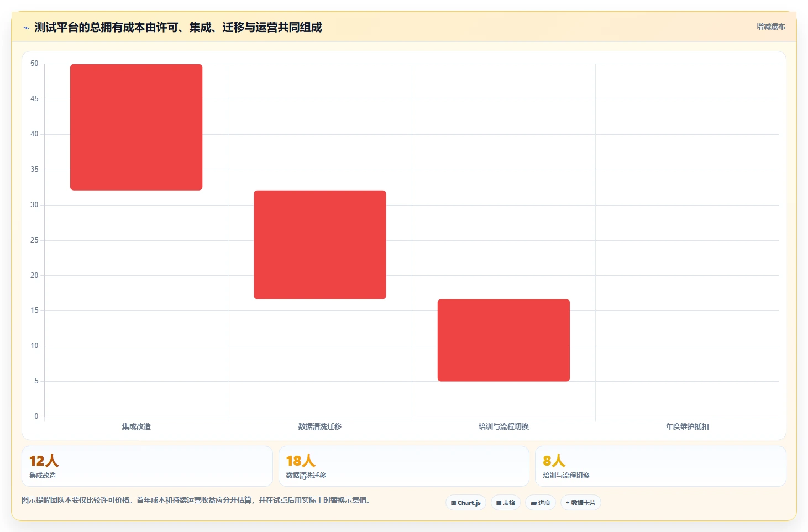The width and height of the screenshot is (808, 532).
Task: Click the 集成改造 caption under 12人
Action: pos(43,475)
